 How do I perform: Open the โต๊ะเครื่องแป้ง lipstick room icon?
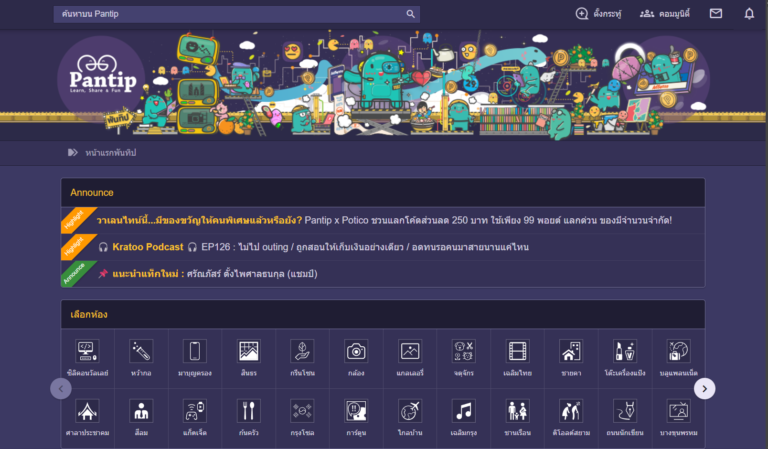coord(625,352)
